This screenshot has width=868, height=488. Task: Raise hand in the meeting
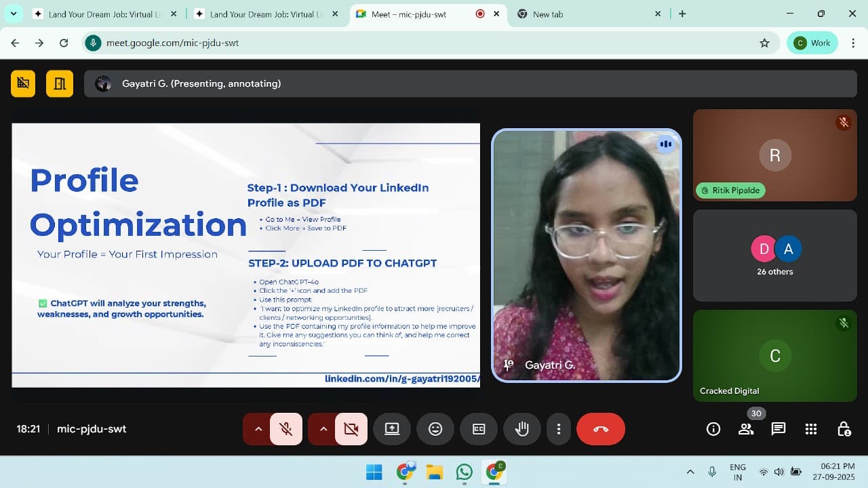click(522, 429)
